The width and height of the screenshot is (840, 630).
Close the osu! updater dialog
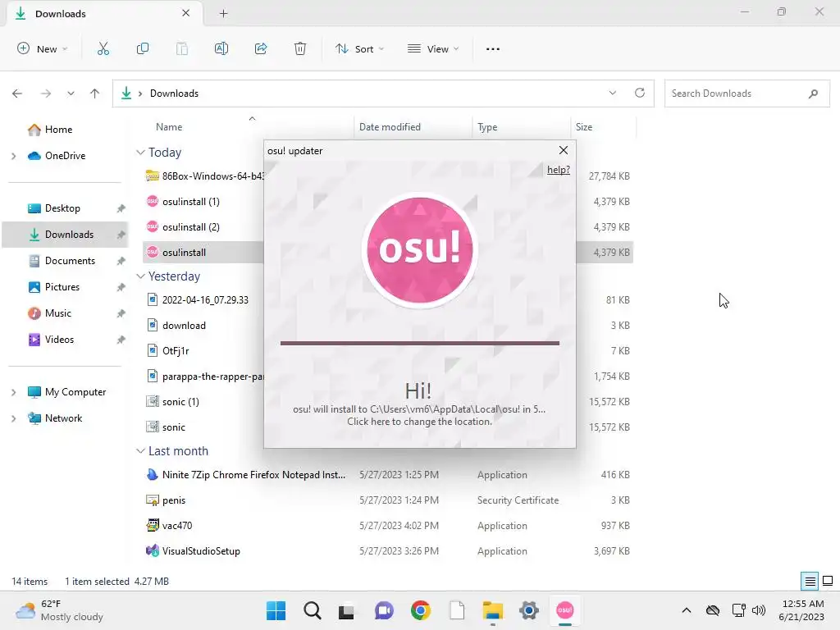(563, 150)
